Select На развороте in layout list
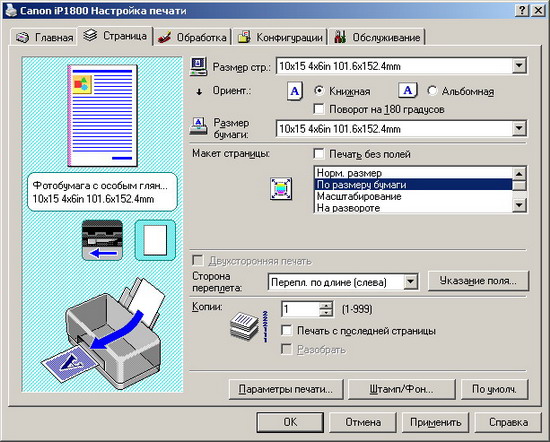 pos(413,207)
